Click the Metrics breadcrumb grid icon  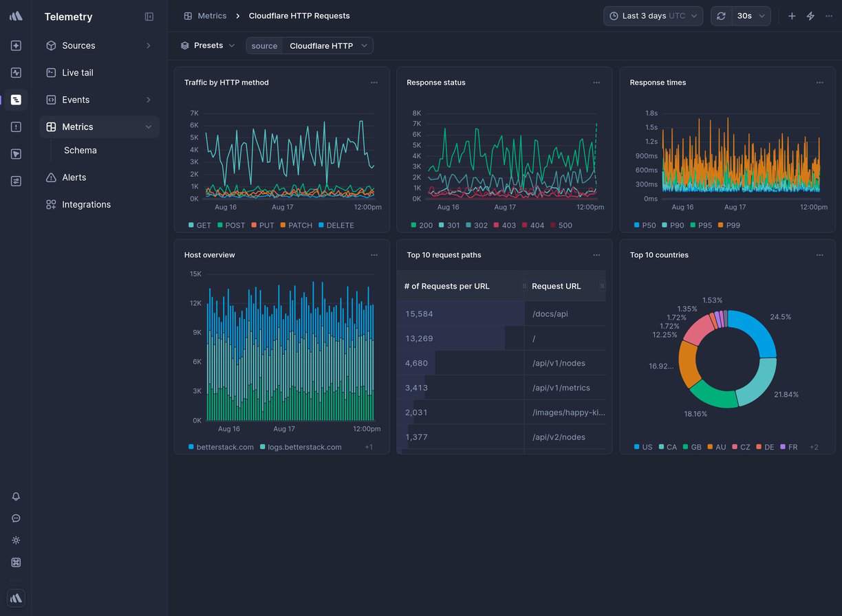tap(188, 16)
